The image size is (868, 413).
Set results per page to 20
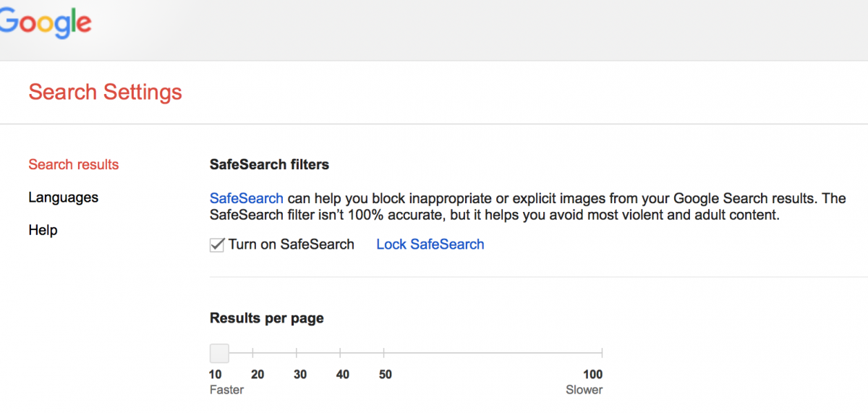tap(253, 353)
